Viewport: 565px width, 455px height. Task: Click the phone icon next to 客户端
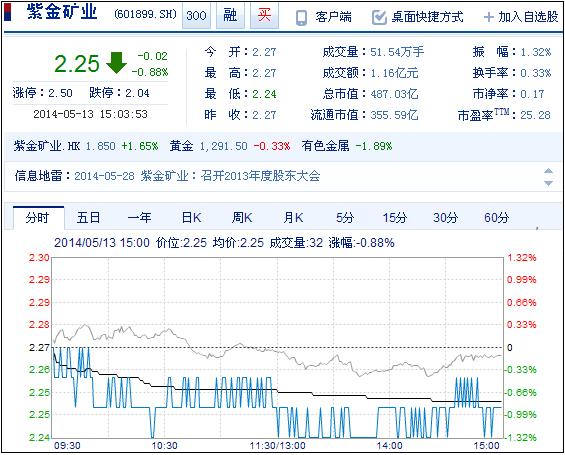(x=301, y=18)
